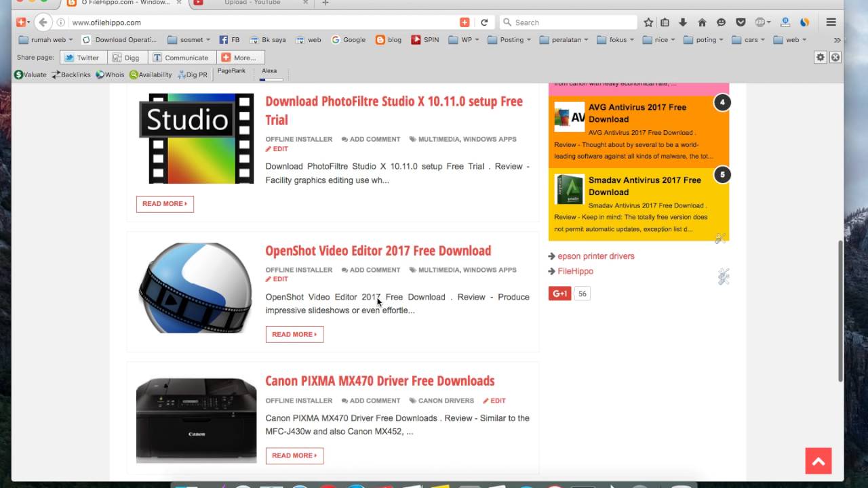Click READ MORE under Canon PIXMA MX470
Viewport: 868px width, 488px height.
pos(294,455)
